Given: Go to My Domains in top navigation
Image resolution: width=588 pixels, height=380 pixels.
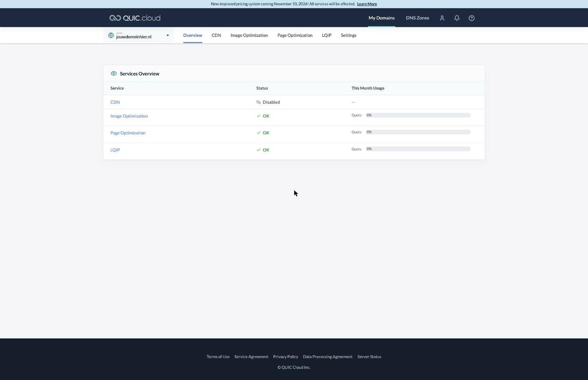Looking at the screenshot, I should [x=381, y=18].
